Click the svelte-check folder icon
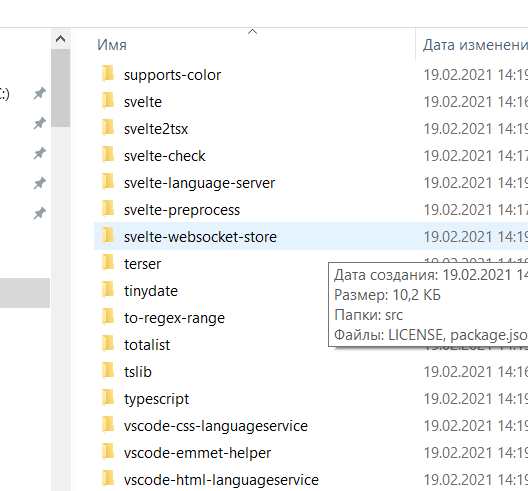528x491 pixels. 108,155
